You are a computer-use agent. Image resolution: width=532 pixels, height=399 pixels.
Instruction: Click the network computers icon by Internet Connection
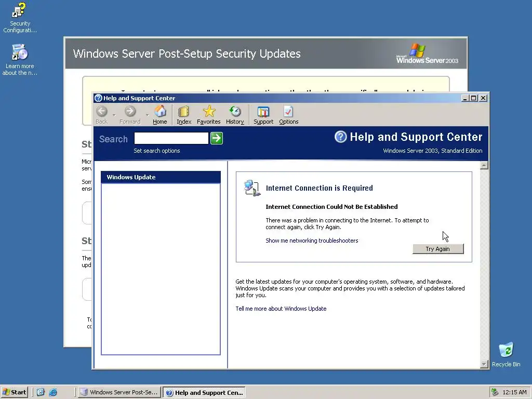tap(252, 188)
